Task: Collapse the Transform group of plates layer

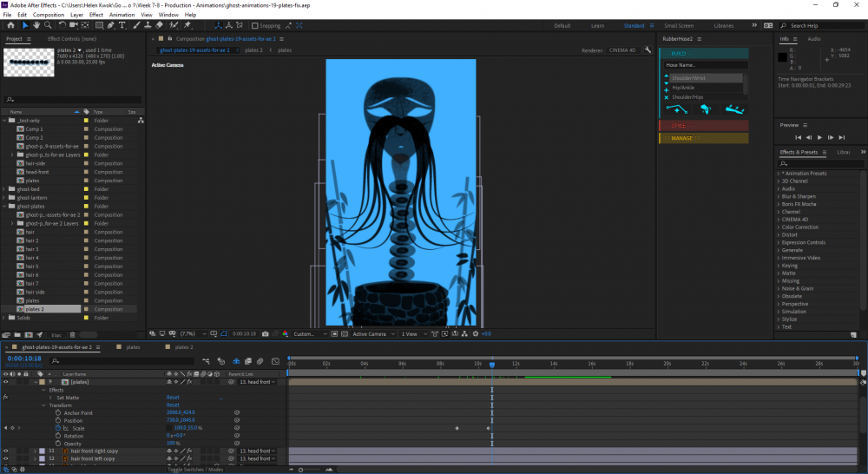Action: tap(43, 405)
